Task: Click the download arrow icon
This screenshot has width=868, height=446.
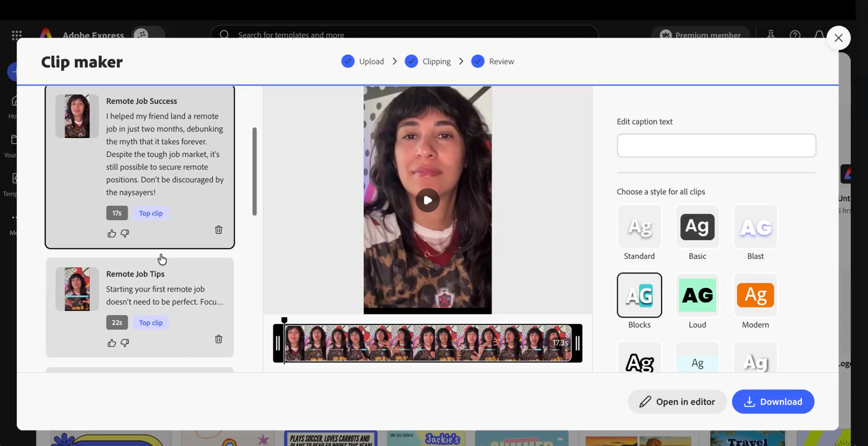Action: pos(749,402)
